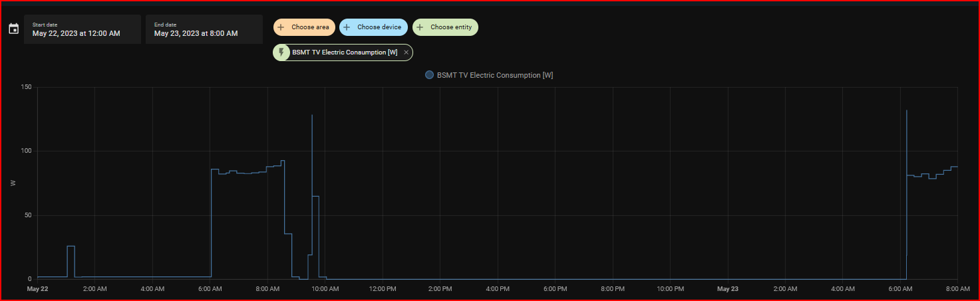Toggle BSMT TV series via legend label
The height and width of the screenshot is (301, 980).
tap(494, 75)
